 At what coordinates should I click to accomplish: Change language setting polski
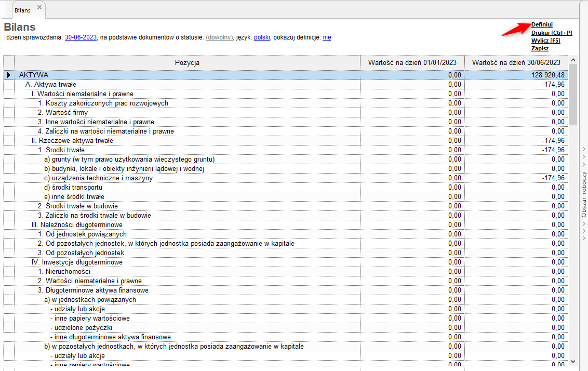coord(262,37)
